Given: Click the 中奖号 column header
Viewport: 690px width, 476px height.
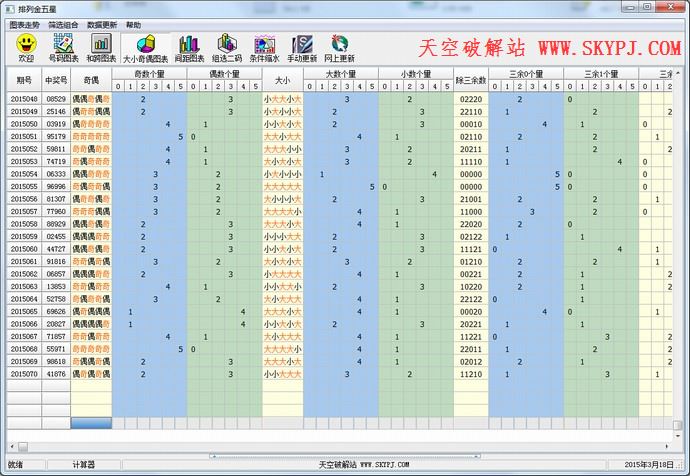Looking at the screenshot, I should click(x=56, y=79).
